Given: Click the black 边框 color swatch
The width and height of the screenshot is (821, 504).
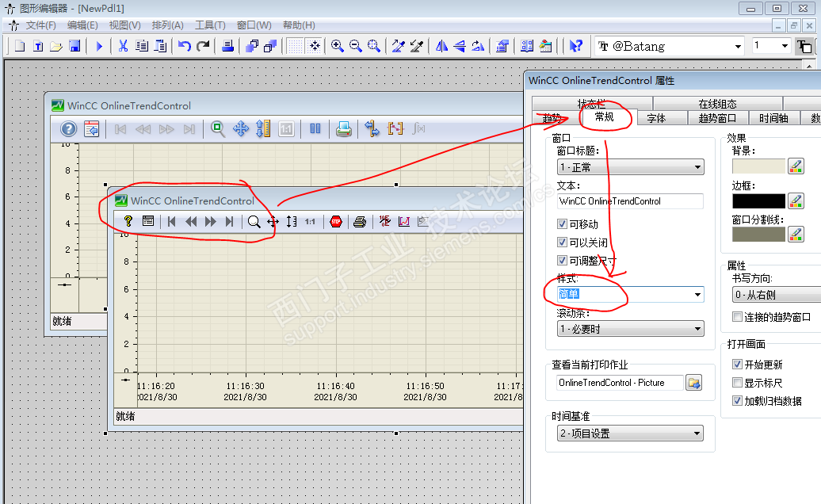Looking at the screenshot, I should (x=758, y=201).
